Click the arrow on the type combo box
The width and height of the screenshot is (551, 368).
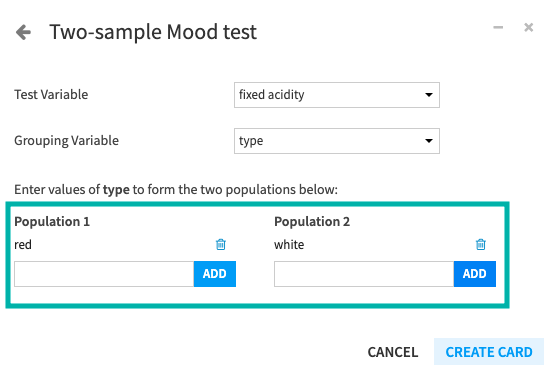[429, 141]
